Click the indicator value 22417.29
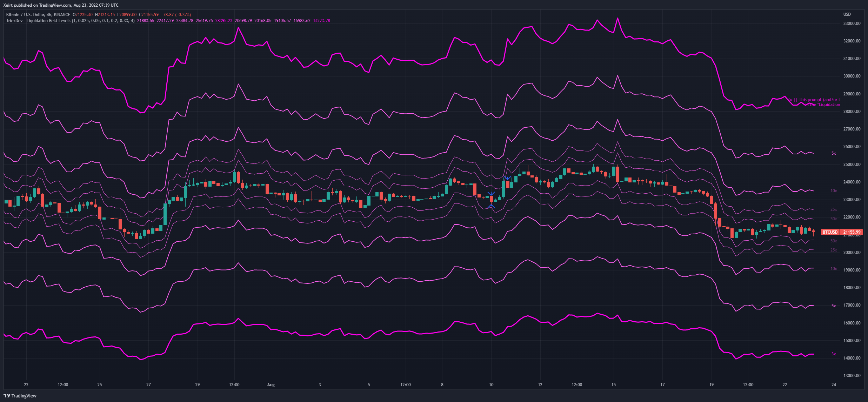 [165, 21]
